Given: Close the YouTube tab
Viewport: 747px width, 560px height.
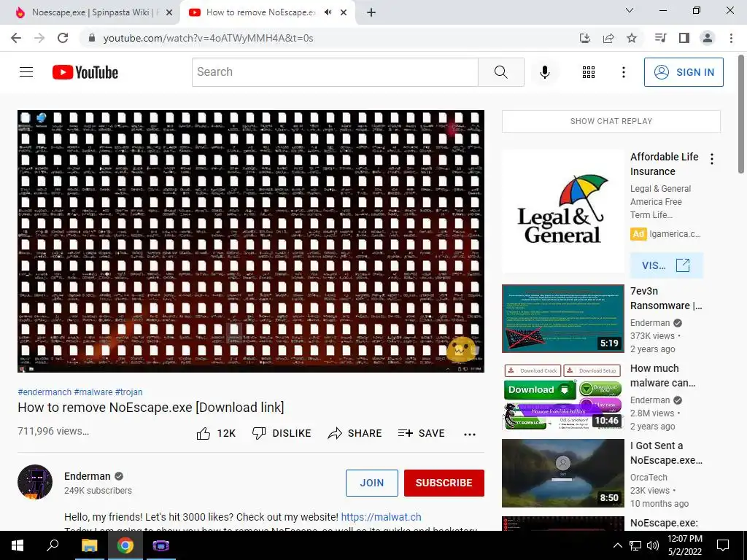Looking at the screenshot, I should [344, 13].
